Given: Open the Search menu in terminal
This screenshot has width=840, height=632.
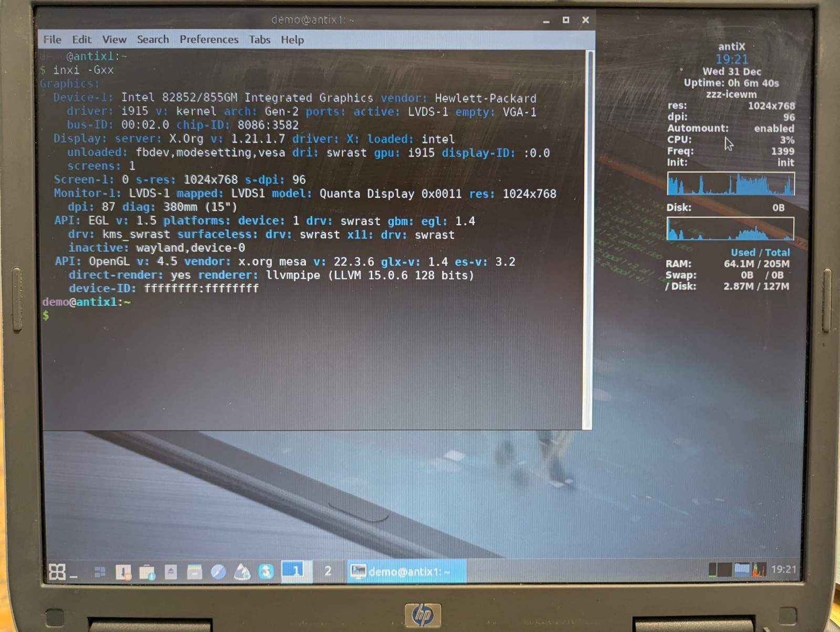Looking at the screenshot, I should pyautogui.click(x=153, y=39).
